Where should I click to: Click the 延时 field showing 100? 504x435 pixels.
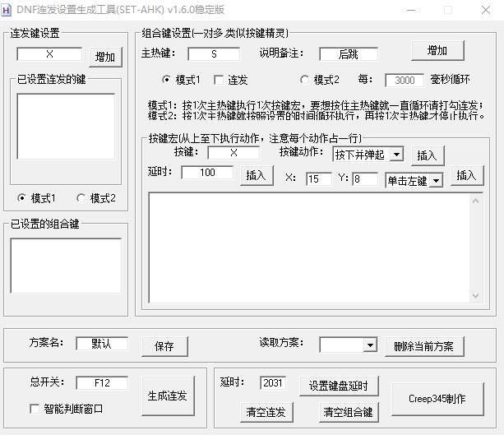(x=207, y=173)
